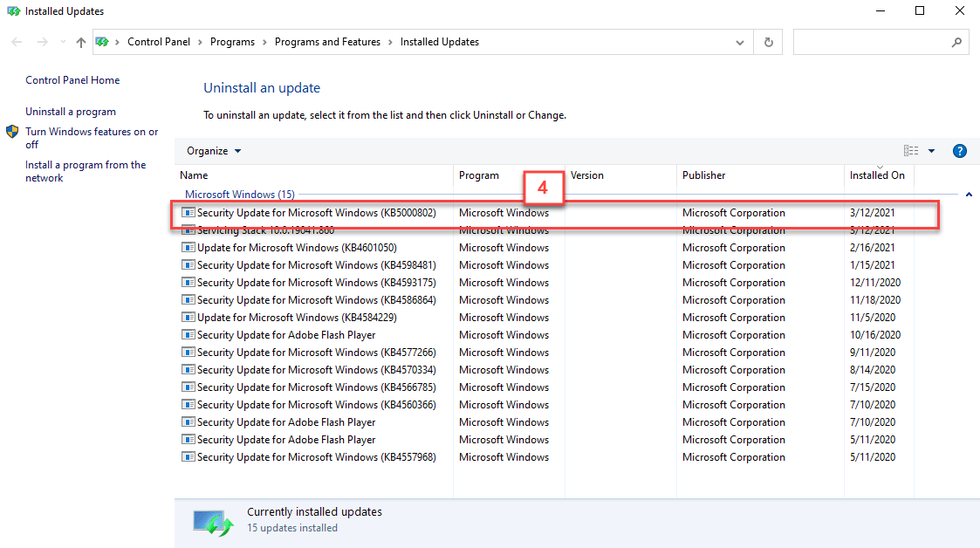
Task: Click the blue Help icon
Action: [959, 151]
